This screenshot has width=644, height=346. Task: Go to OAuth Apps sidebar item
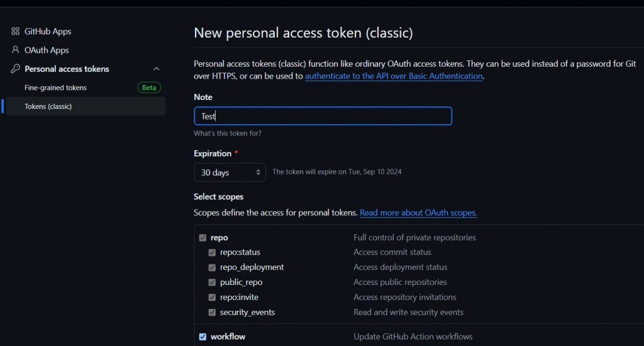click(47, 50)
